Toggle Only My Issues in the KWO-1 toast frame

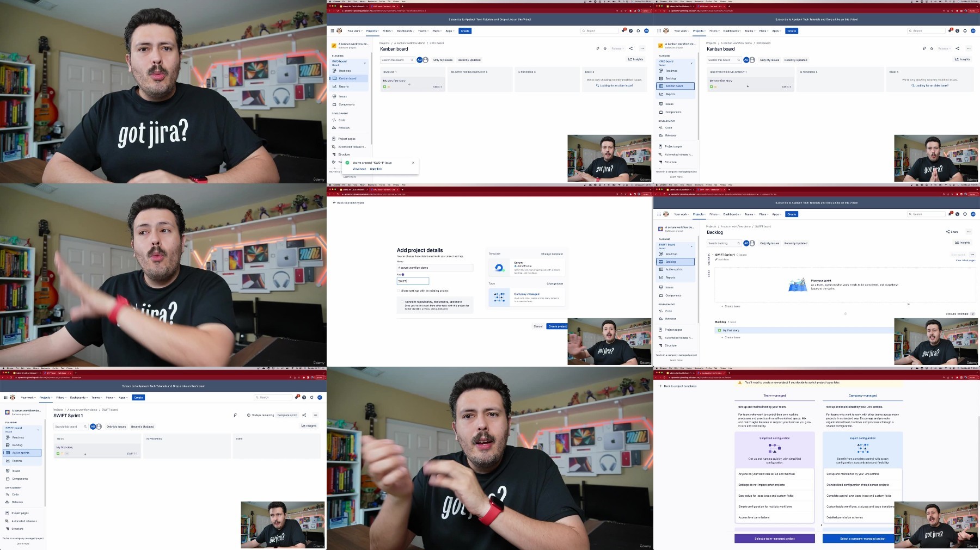point(443,60)
